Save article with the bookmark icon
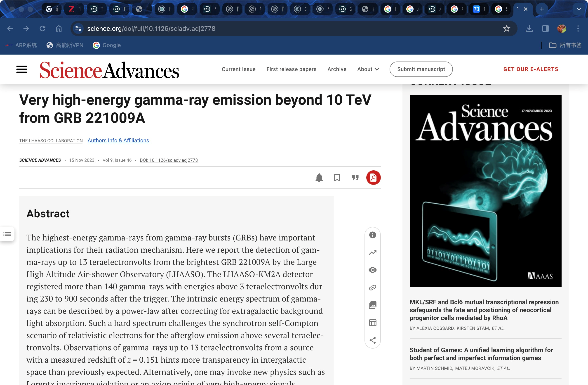 (337, 178)
